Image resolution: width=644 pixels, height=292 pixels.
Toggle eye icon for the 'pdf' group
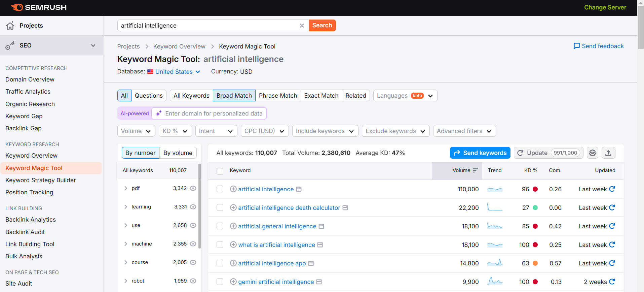click(x=193, y=188)
